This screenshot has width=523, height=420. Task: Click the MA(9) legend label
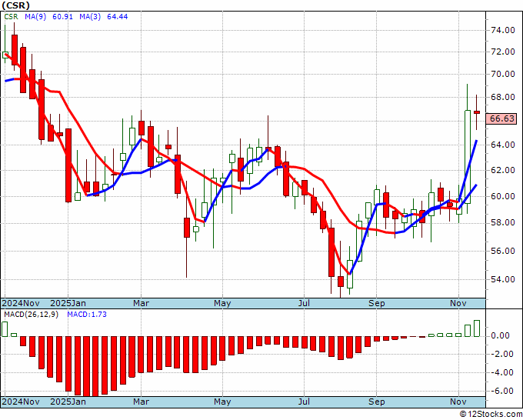[35, 16]
